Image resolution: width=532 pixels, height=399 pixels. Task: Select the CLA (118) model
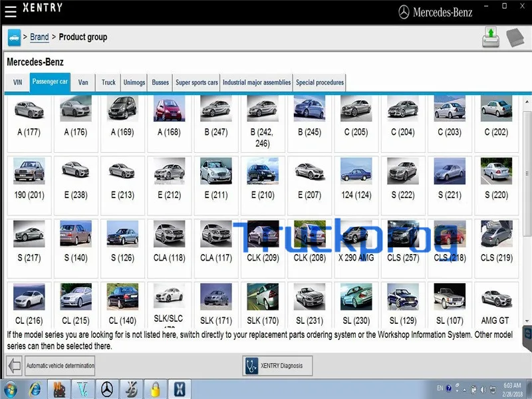pyautogui.click(x=170, y=248)
